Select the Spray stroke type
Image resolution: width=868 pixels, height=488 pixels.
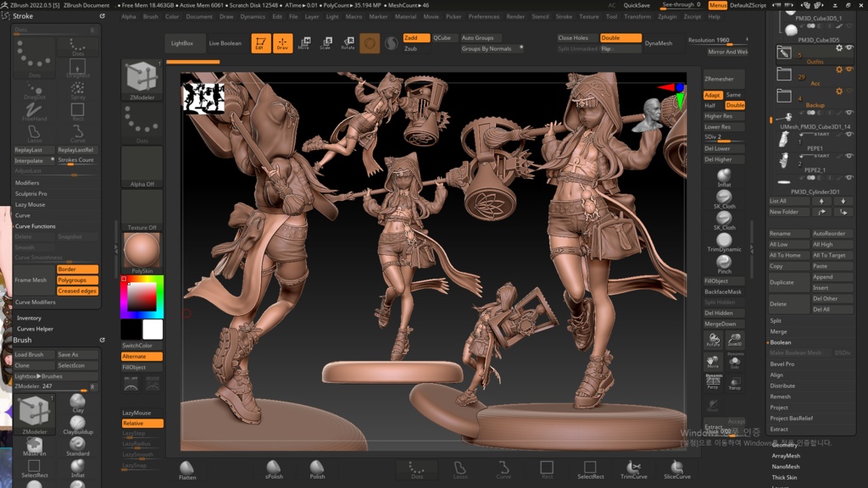coord(77,90)
